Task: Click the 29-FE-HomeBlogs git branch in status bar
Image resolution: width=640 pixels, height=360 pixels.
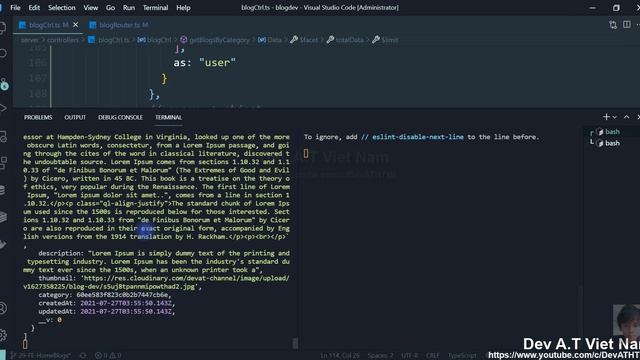Action: [40, 356]
